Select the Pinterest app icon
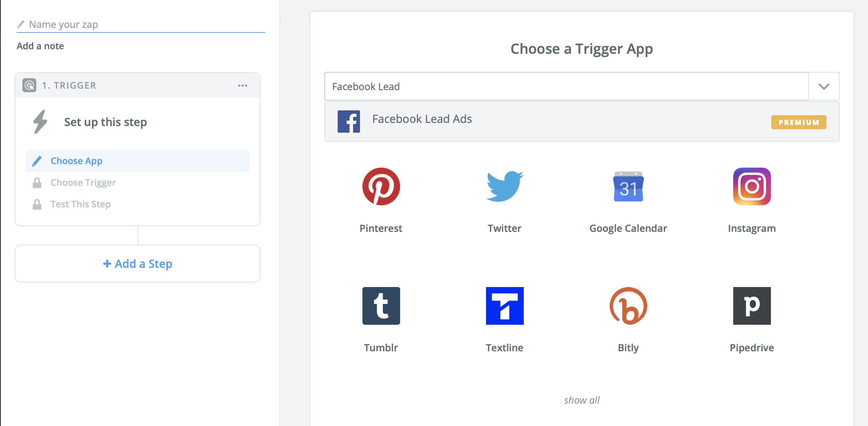Screen dimensions: 868x426 (x=381, y=186)
